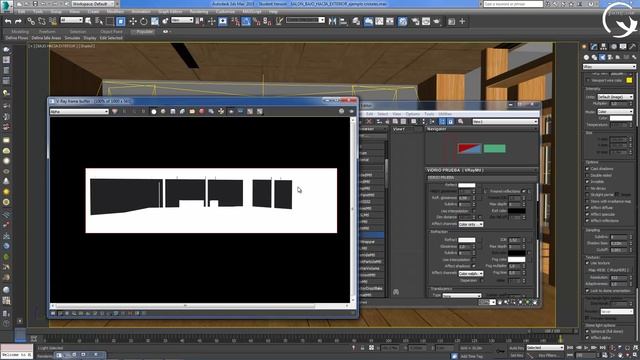
Task: Open the light Units dropdown
Action: [615, 97]
